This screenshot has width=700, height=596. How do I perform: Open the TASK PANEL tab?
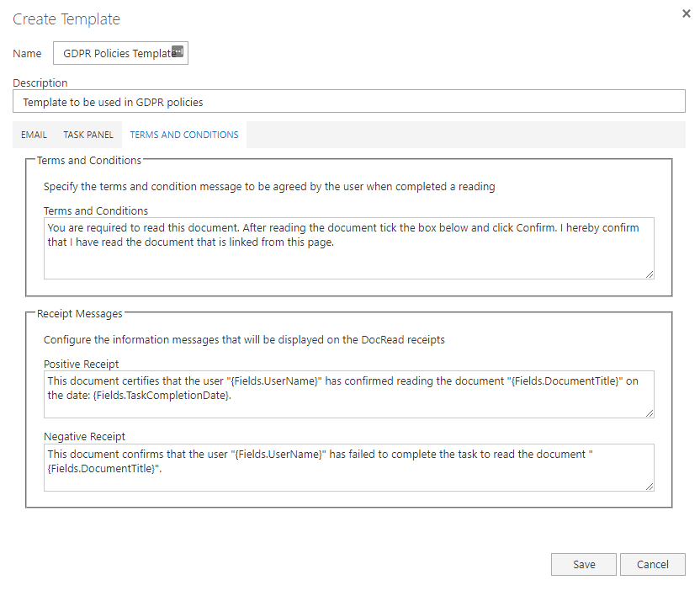[87, 134]
